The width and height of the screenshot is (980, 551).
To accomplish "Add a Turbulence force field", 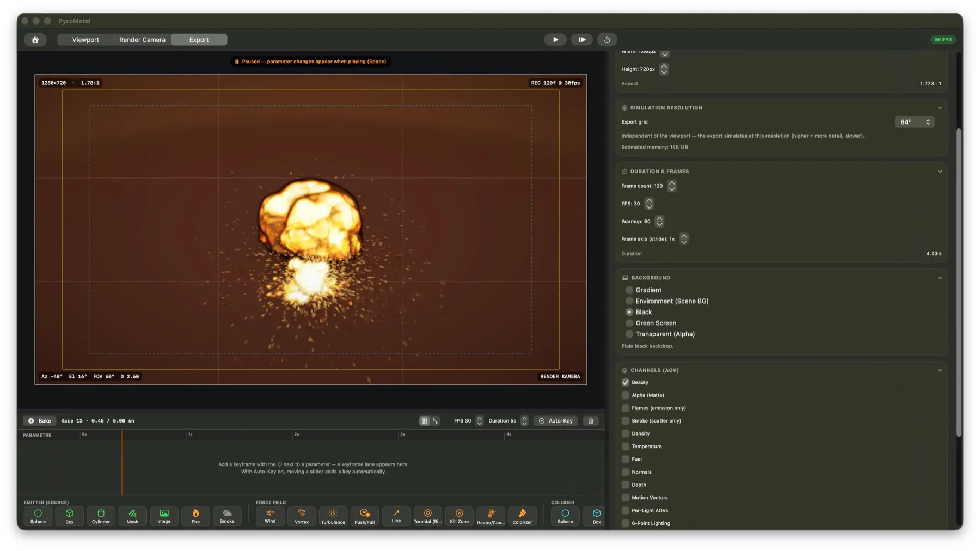I will click(x=333, y=516).
